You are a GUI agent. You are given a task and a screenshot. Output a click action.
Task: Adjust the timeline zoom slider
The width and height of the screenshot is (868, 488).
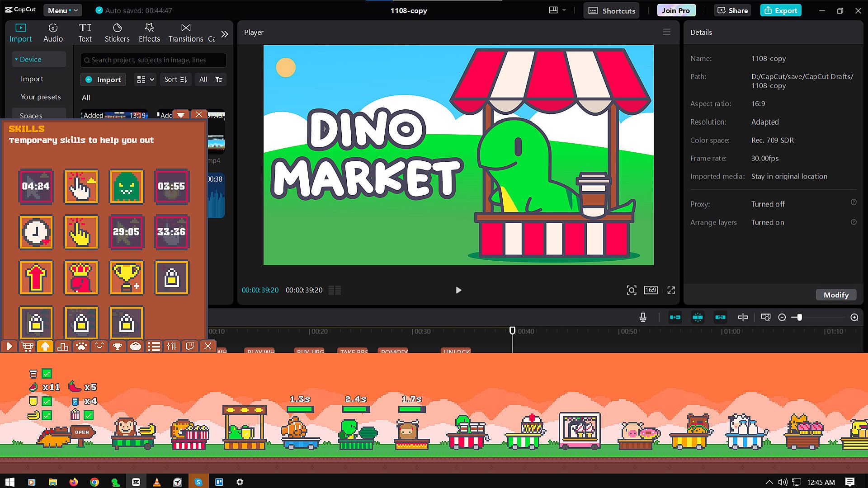pyautogui.click(x=799, y=317)
